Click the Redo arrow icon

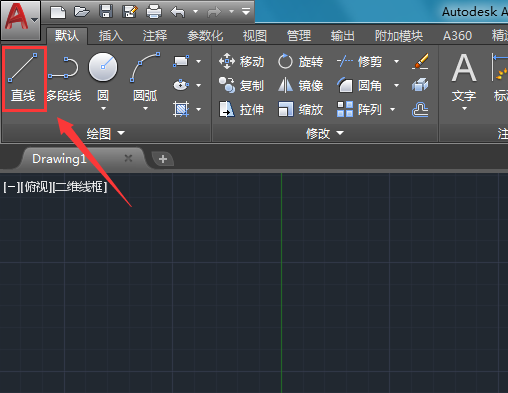pos(214,12)
